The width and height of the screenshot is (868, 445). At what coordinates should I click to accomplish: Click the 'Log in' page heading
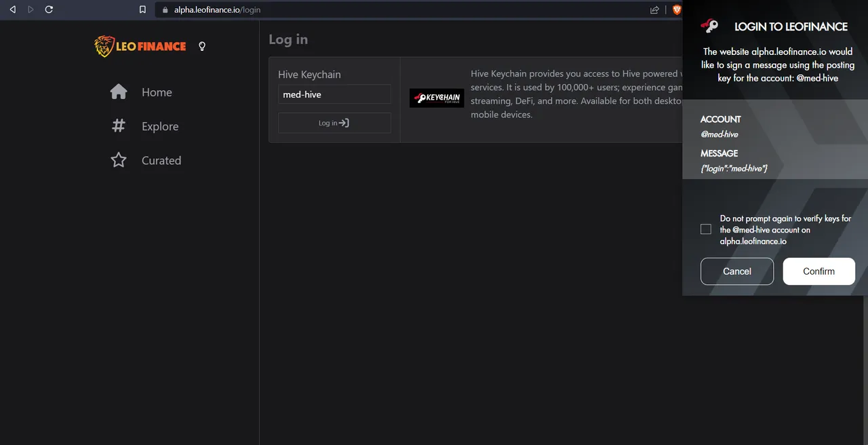pyautogui.click(x=288, y=39)
